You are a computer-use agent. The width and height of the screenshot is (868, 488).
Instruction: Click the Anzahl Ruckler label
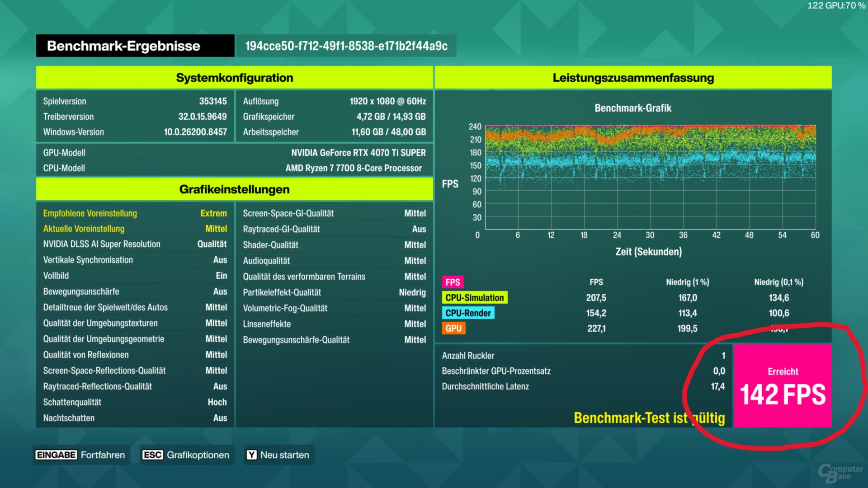[x=468, y=356]
